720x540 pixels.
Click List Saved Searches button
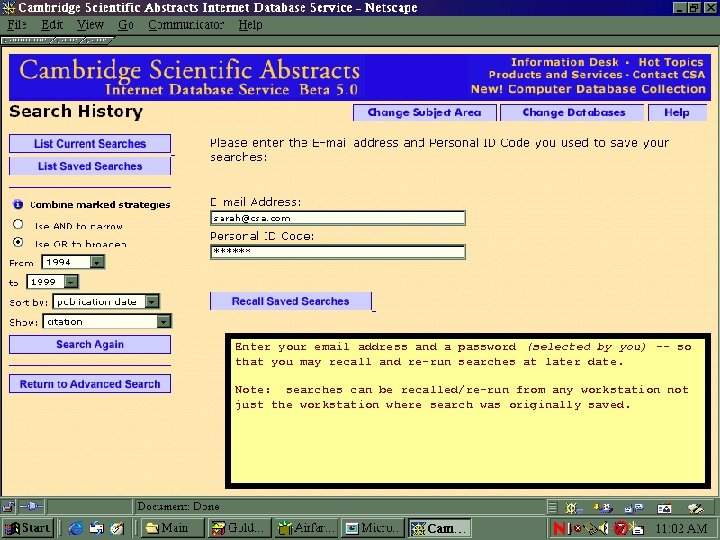[90, 166]
